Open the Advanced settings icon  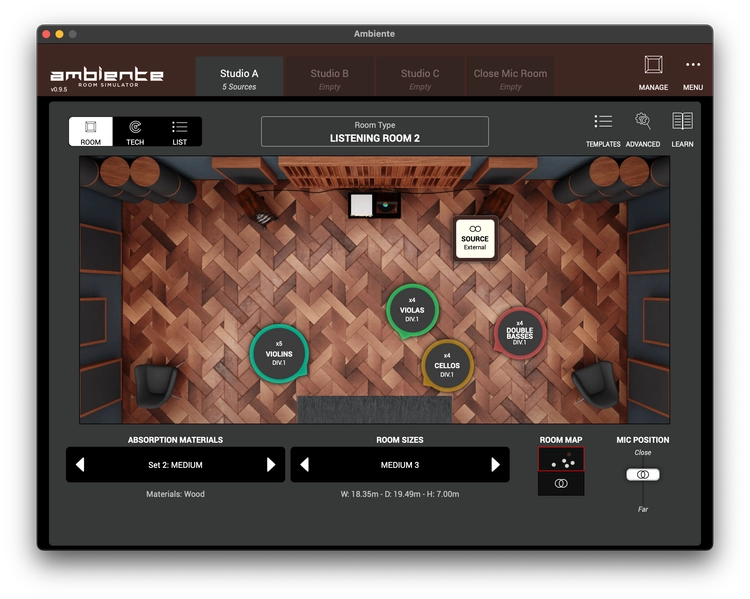click(x=643, y=121)
